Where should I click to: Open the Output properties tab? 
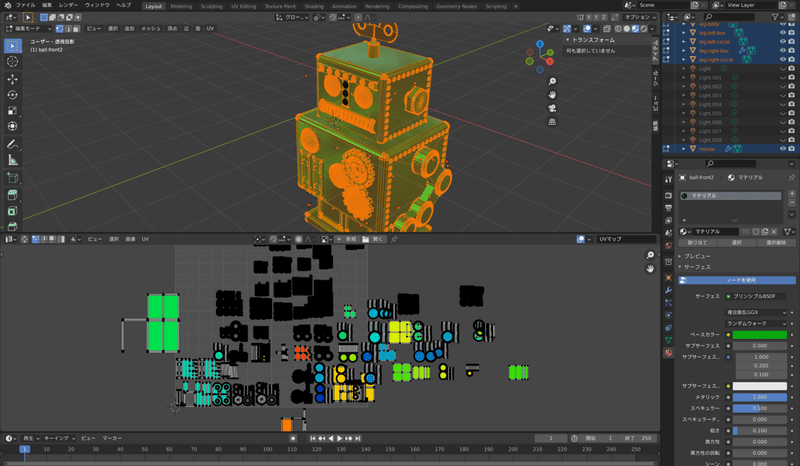tap(668, 208)
